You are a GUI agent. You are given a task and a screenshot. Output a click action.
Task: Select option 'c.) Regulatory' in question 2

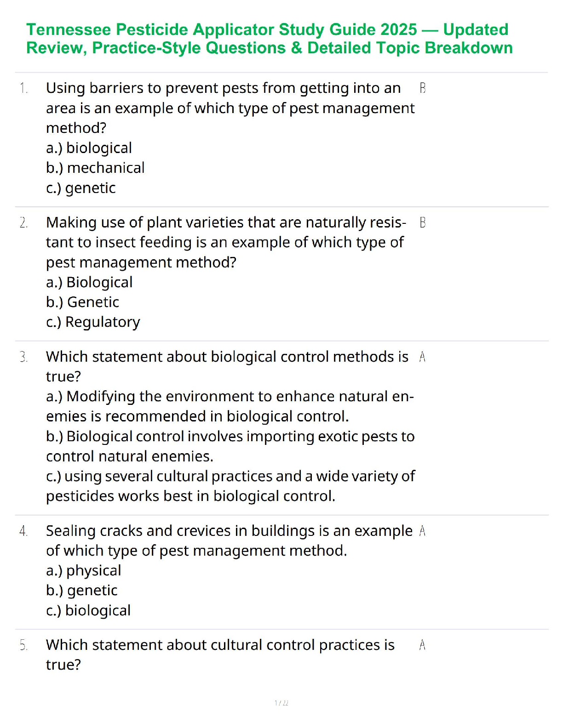(93, 322)
